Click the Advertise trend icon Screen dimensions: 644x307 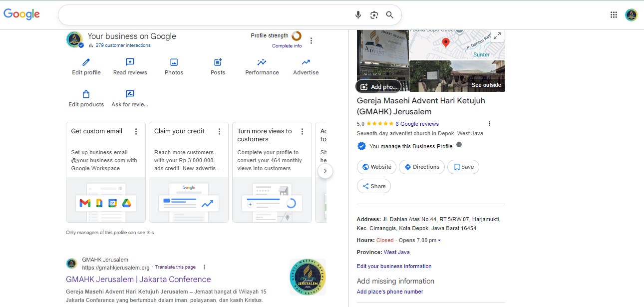point(306,62)
